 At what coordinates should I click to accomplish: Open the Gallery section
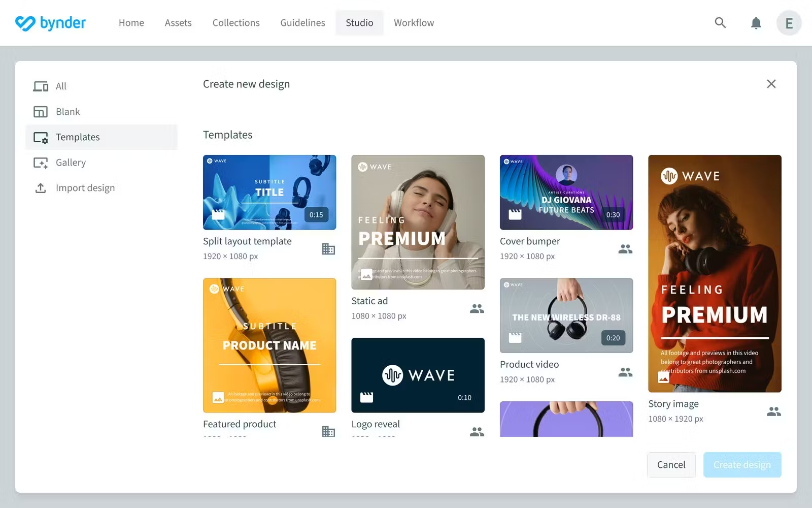click(x=71, y=163)
